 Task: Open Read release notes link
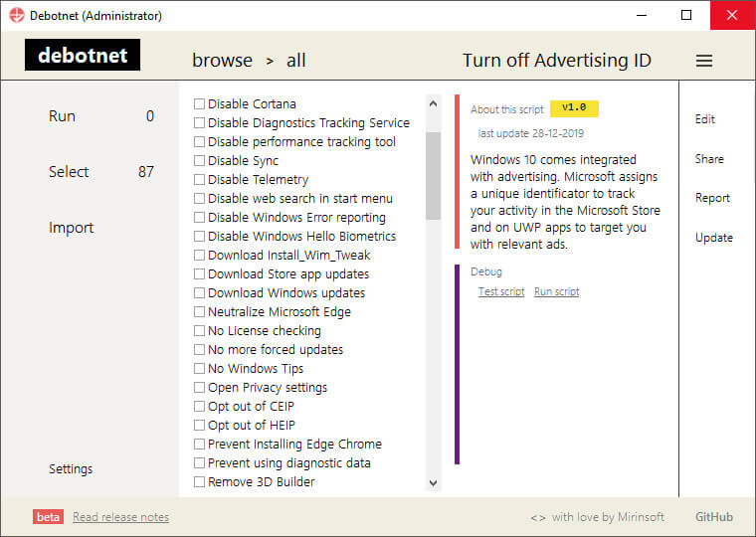(x=121, y=517)
